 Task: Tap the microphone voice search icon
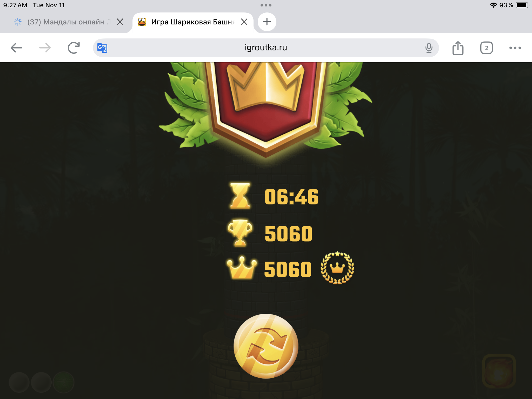point(429,48)
